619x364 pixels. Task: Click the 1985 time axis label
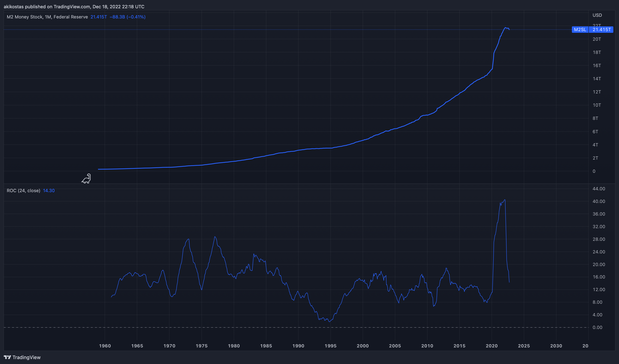click(266, 346)
